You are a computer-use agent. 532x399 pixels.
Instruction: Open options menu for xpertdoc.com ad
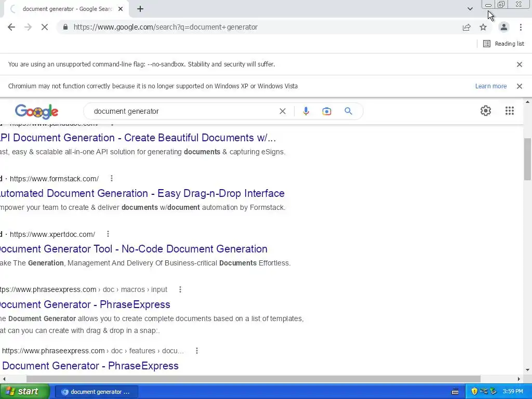108,234
